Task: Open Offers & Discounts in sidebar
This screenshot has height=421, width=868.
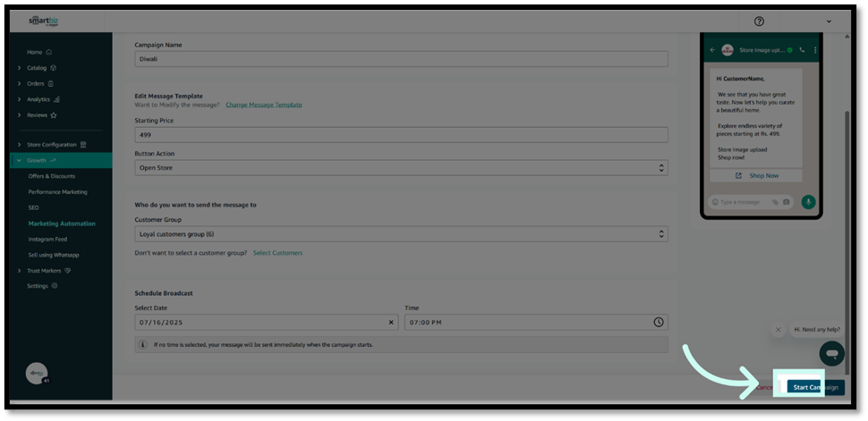Action: (52, 176)
